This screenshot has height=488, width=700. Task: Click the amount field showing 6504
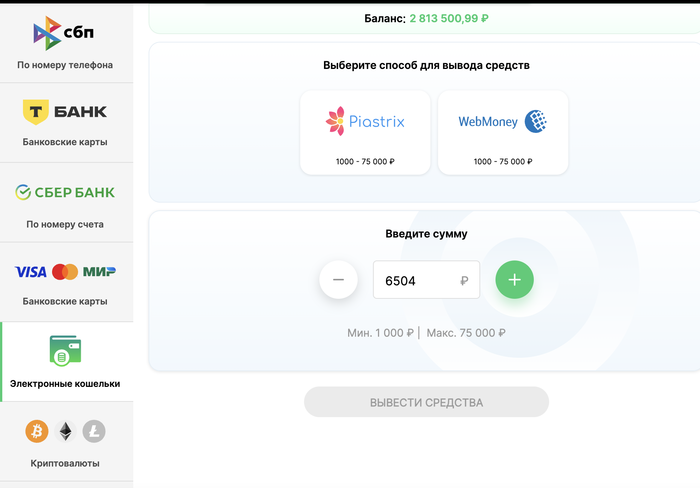pyautogui.click(x=426, y=280)
